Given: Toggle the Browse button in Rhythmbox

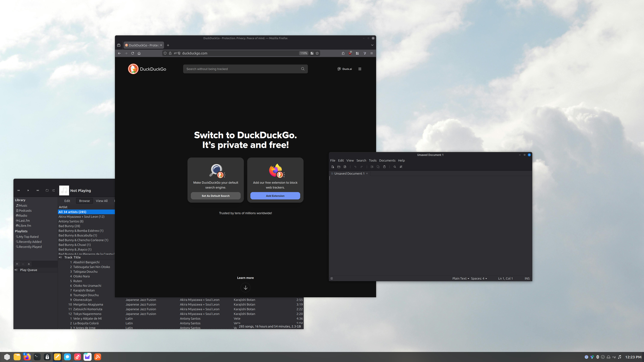Looking at the screenshot, I should click(x=84, y=201).
